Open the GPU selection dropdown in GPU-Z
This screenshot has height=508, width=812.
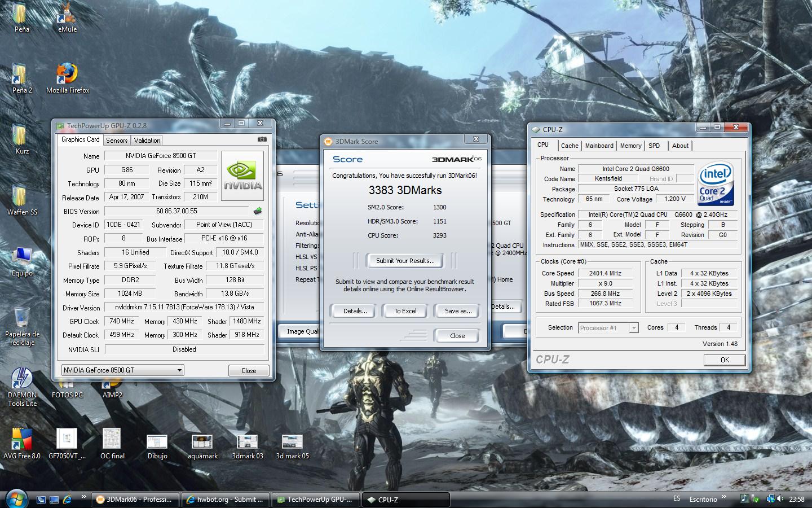tap(123, 370)
